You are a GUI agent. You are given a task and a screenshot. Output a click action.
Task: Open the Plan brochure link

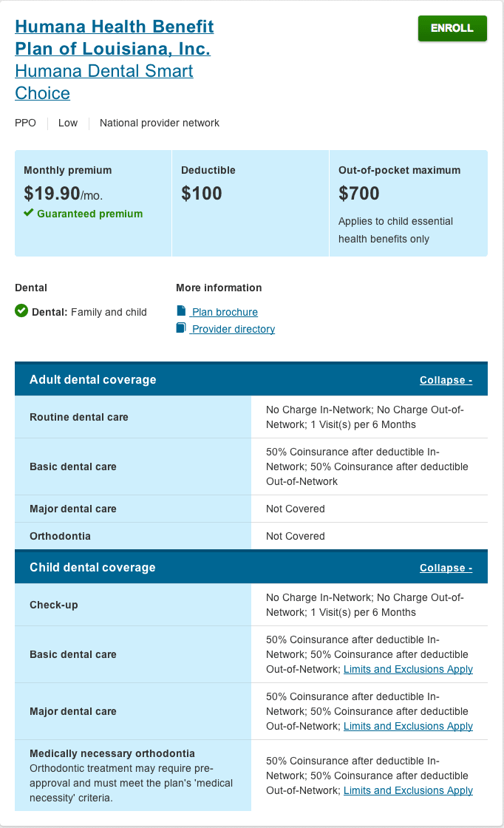tap(222, 311)
